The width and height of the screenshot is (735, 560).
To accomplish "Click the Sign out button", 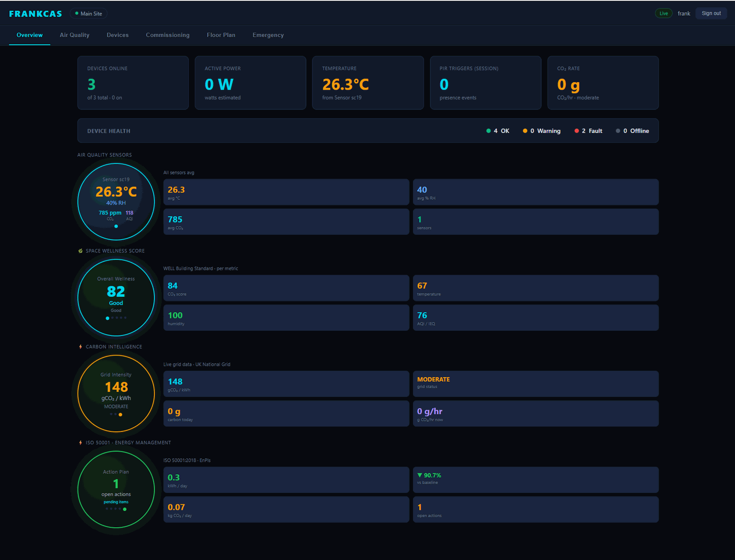I will (711, 13).
